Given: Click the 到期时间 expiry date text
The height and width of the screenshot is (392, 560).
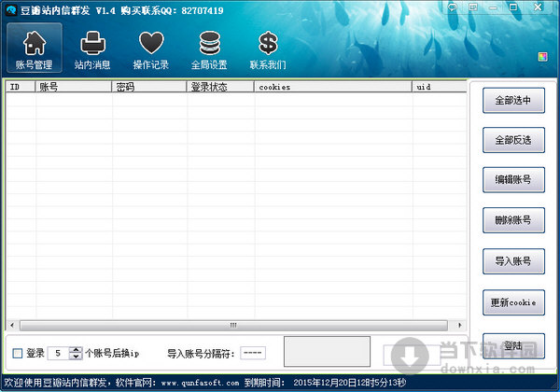Looking at the screenshot, I should pyautogui.click(x=326, y=383).
